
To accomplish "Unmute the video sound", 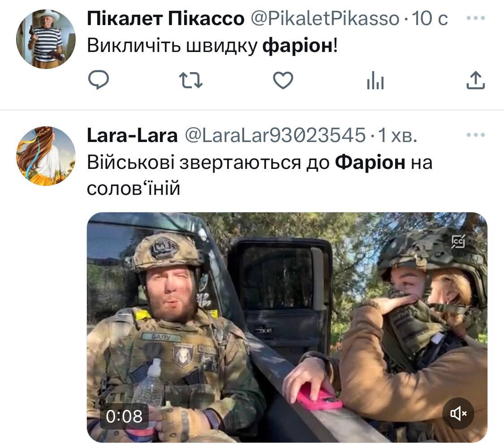I will tap(458, 414).
